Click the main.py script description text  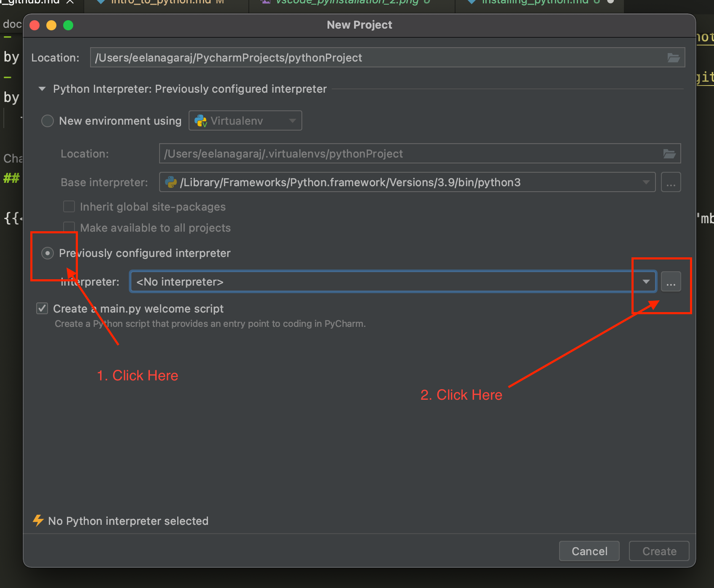[210, 323]
